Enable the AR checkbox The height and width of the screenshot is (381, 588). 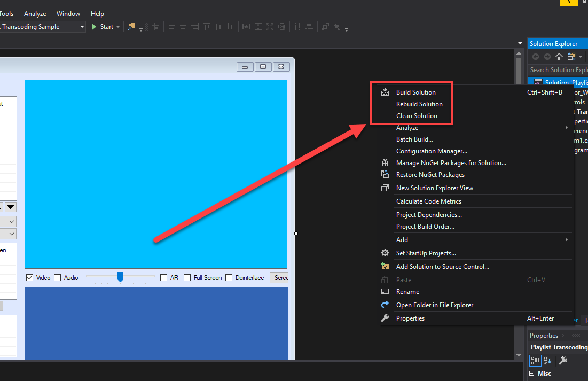pos(163,278)
